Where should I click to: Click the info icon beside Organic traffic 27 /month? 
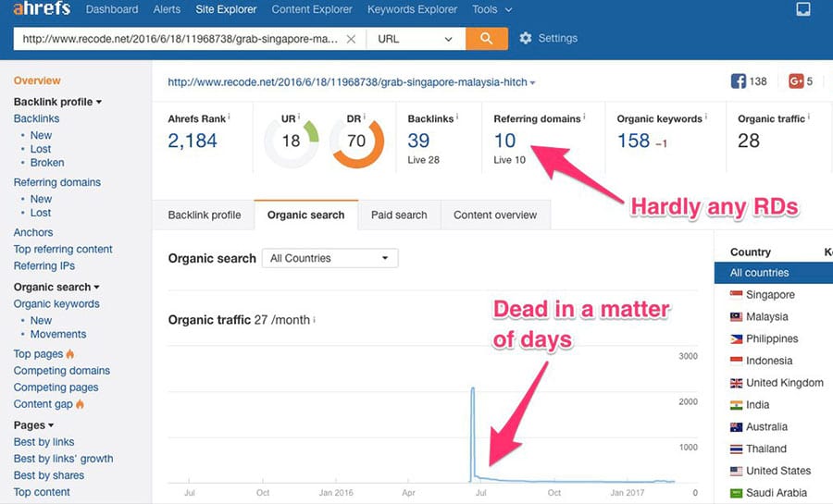[314, 319]
